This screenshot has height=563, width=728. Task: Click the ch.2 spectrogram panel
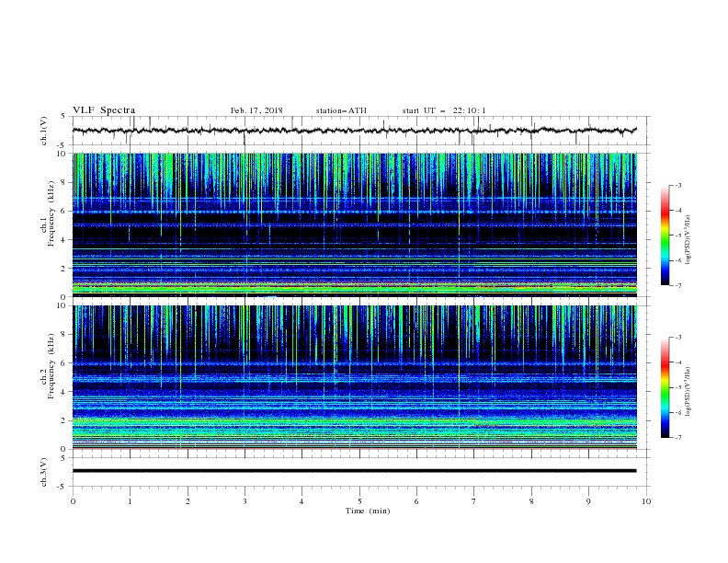[355, 377]
